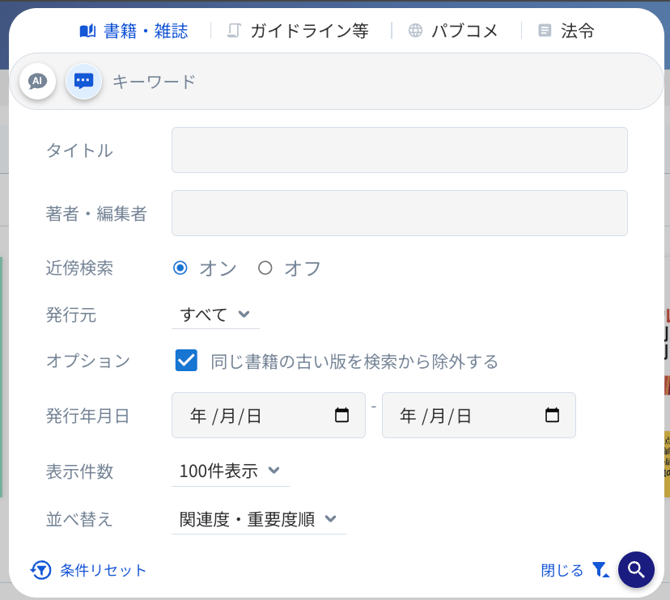Click the globe icon for パブコメ
This screenshot has width=670, height=600.
[415, 31]
